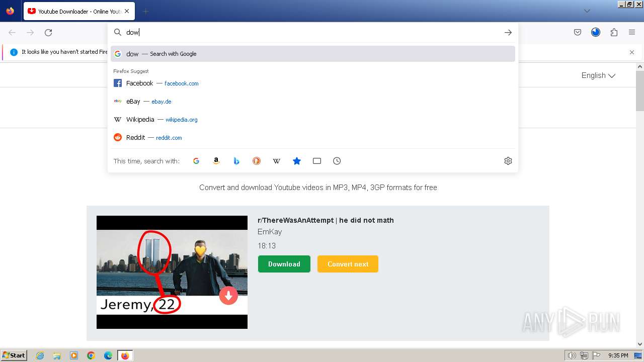The height and width of the screenshot is (362, 644).
Task: Choose the Wikipedia suggestion
Action: [313, 120]
